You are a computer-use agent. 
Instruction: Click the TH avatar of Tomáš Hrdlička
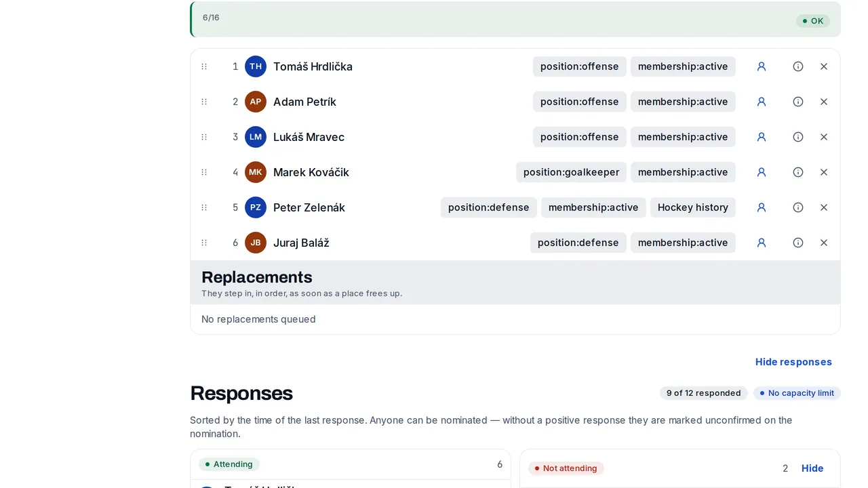point(256,66)
